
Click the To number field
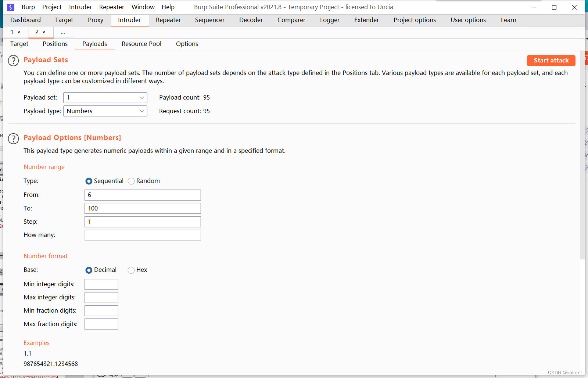143,208
